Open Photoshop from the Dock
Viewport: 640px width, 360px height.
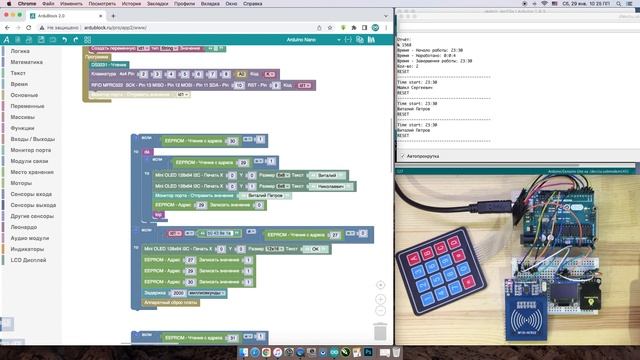tap(368, 352)
